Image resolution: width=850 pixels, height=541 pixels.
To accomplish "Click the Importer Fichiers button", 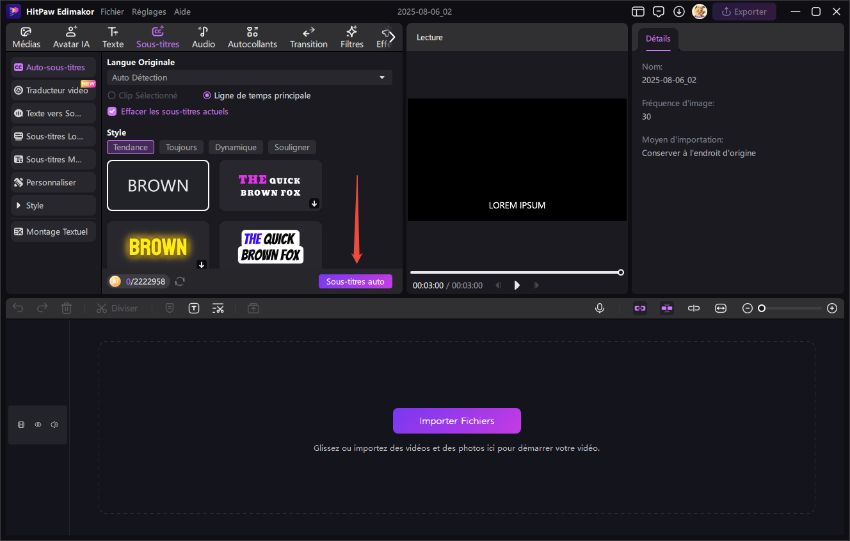I will (x=456, y=420).
